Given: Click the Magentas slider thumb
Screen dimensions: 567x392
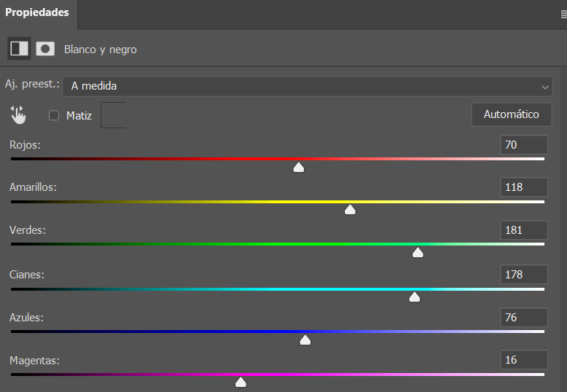Looking at the screenshot, I should [x=241, y=382].
